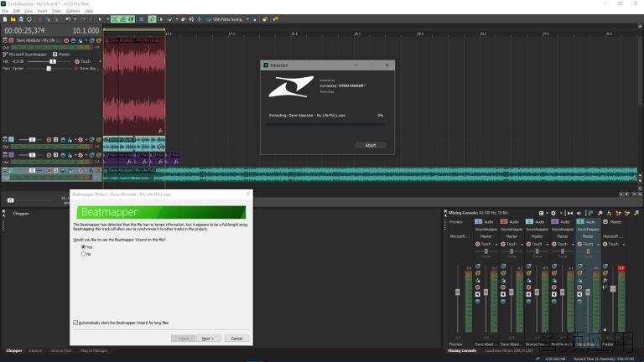The width and height of the screenshot is (644, 362).
Task: Open the dropdown arrow beside the mixer gear
Action: coord(561,213)
